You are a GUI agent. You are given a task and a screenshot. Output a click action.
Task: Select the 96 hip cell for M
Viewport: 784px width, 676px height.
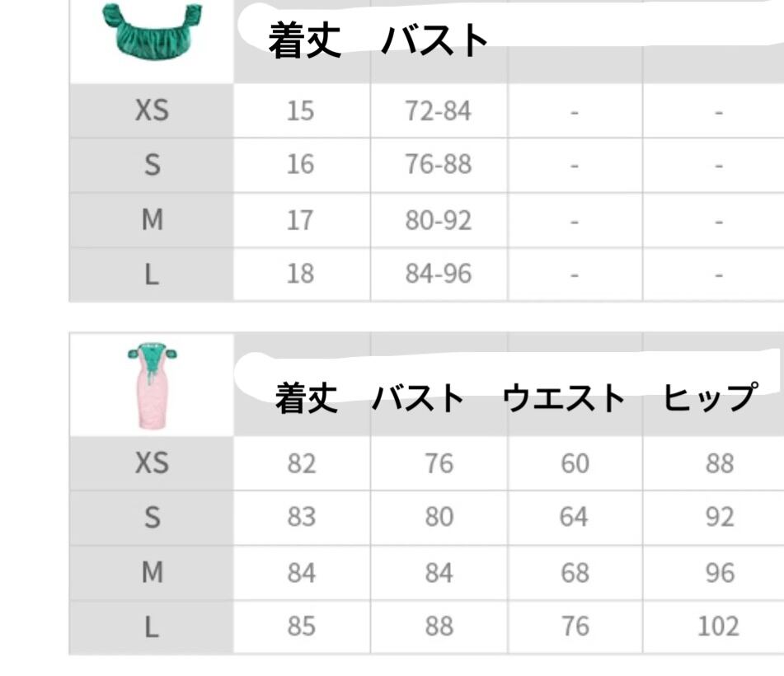click(719, 573)
